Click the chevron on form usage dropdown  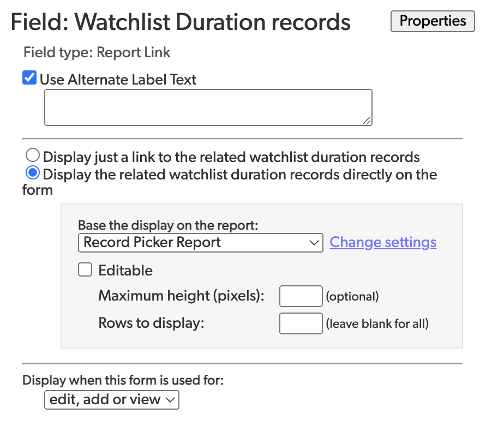(170, 400)
